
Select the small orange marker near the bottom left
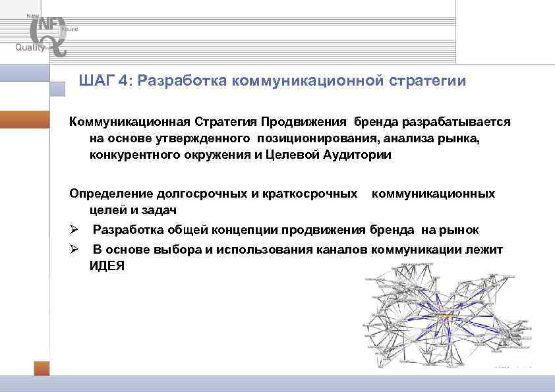pos(41,369)
